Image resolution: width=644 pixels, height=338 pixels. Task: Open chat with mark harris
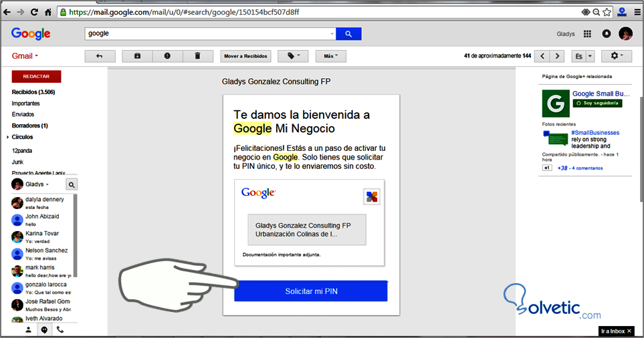(41, 271)
